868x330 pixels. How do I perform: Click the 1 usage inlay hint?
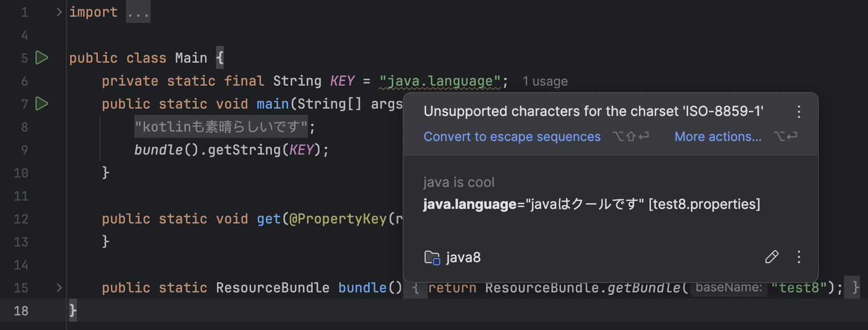click(545, 81)
